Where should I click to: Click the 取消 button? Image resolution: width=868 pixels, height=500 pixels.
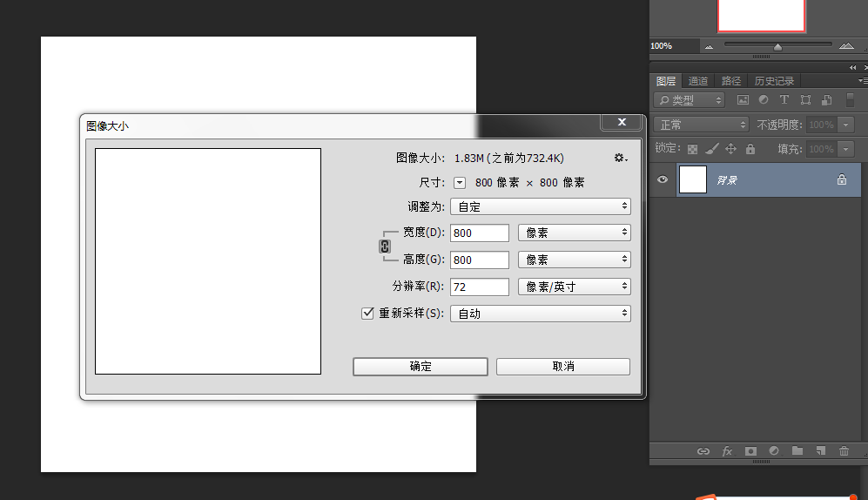(563, 367)
